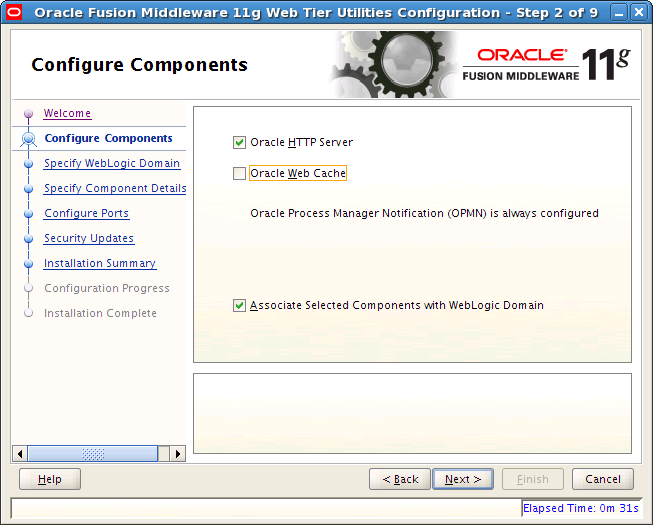Viewport: 653px width, 525px height.
Task: Jump to the Installation Summary step
Action: pos(100,263)
